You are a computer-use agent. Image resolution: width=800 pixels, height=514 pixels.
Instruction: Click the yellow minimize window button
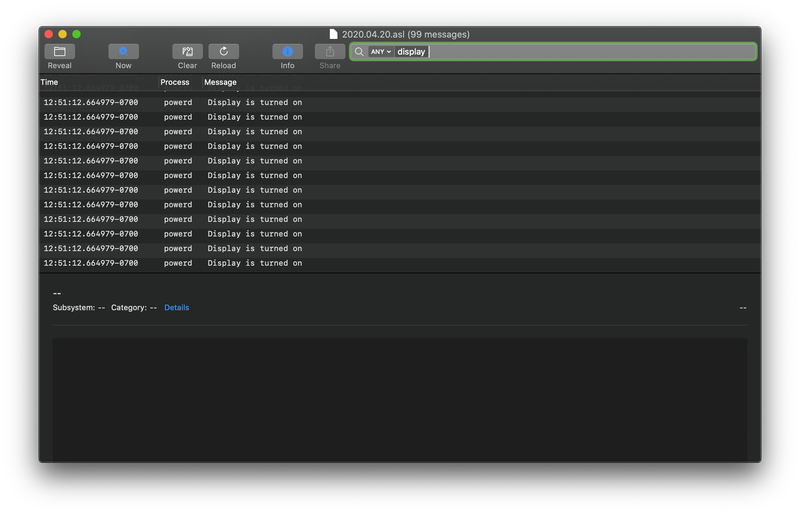62,34
